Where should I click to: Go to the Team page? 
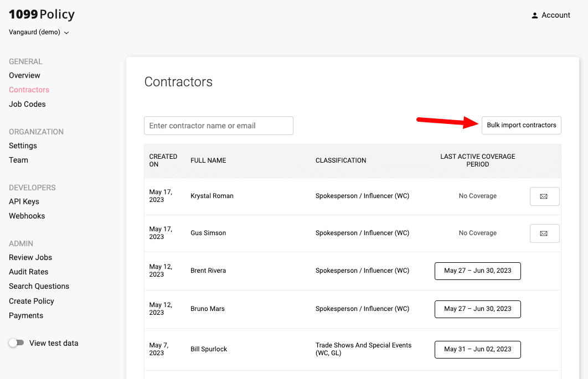pyautogui.click(x=18, y=160)
